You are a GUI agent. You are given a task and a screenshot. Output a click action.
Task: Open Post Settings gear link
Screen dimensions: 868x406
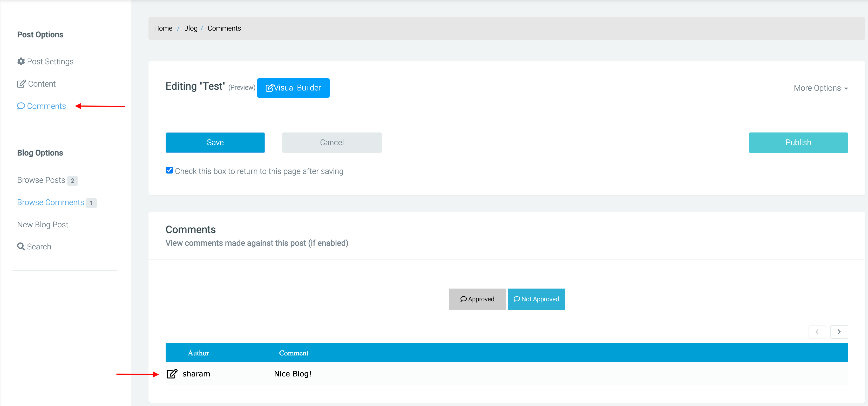[45, 62]
